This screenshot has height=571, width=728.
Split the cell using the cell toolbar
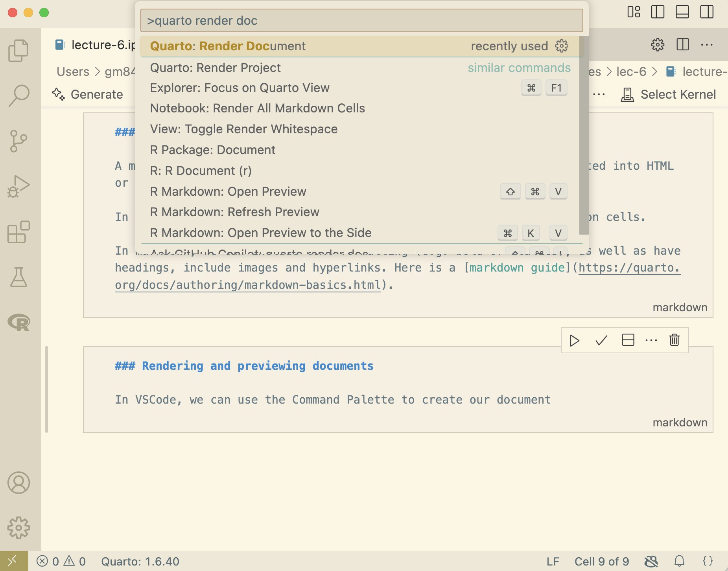pyautogui.click(x=628, y=340)
